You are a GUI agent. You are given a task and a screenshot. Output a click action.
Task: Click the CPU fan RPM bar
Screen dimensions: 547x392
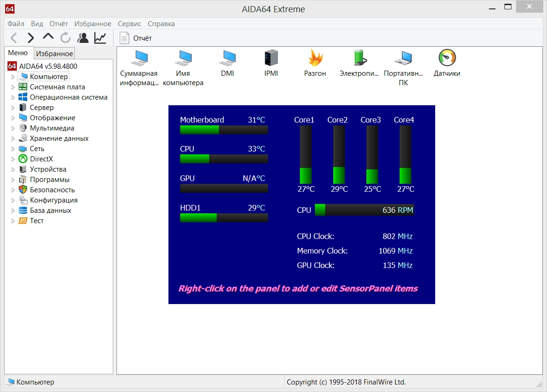pyautogui.click(x=364, y=210)
